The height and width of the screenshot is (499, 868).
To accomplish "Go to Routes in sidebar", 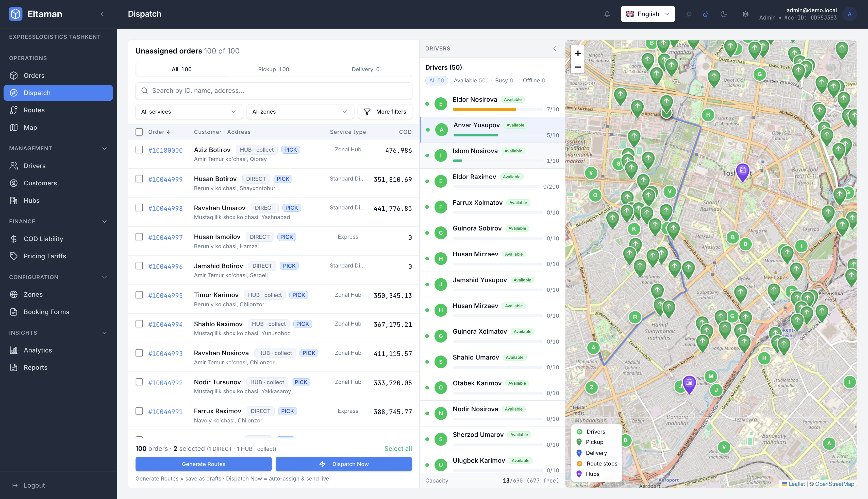I will (x=58, y=110).
